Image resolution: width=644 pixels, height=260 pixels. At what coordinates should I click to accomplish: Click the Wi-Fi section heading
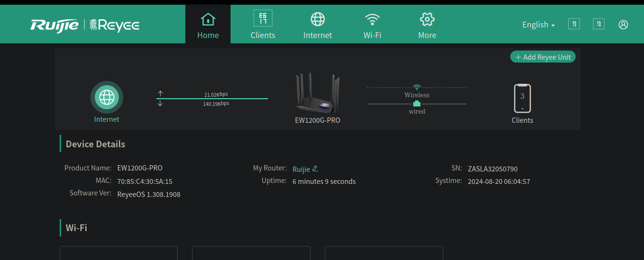(x=77, y=228)
